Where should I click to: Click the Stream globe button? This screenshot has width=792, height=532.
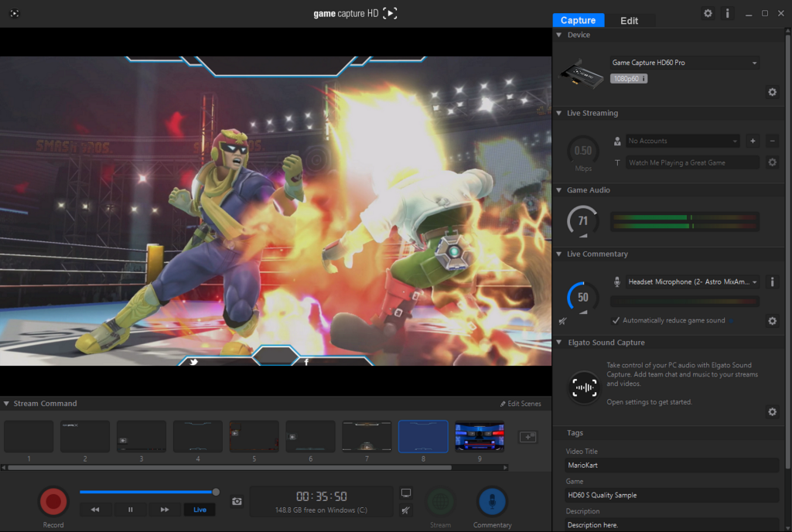(x=440, y=502)
